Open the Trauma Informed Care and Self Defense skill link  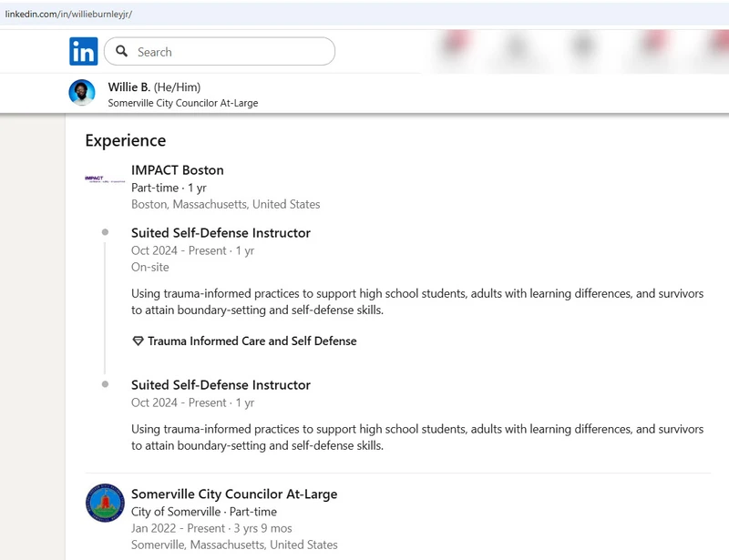252,341
